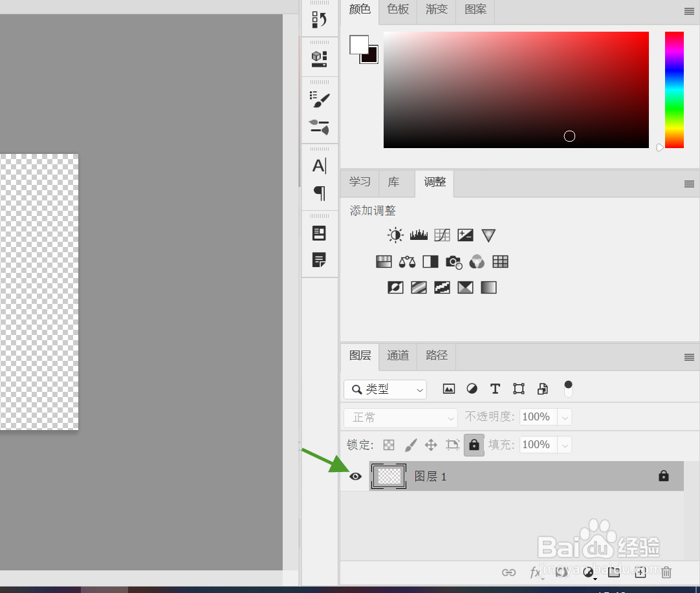The height and width of the screenshot is (593, 700).
Task: Click the opacity 100% input field
Action: pyautogui.click(x=538, y=417)
